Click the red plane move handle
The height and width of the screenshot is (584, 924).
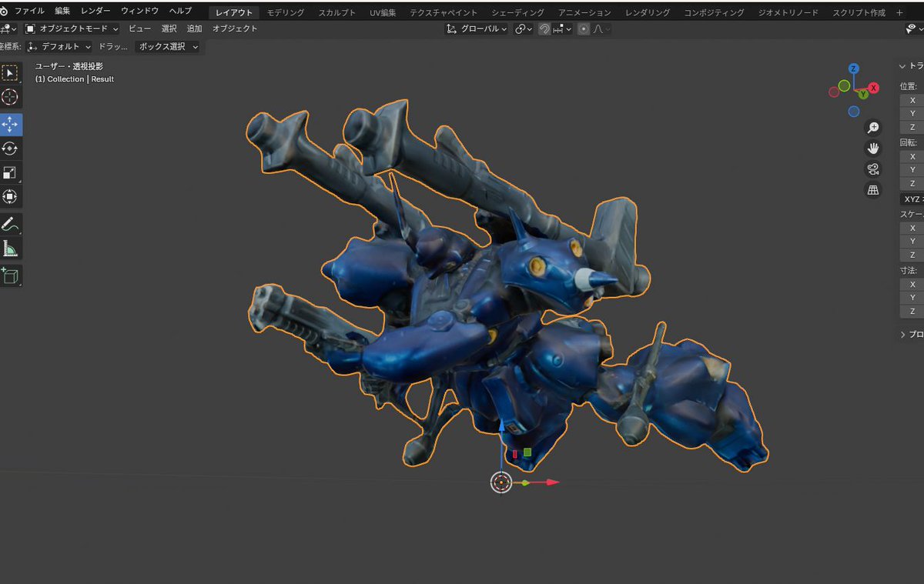tap(514, 454)
